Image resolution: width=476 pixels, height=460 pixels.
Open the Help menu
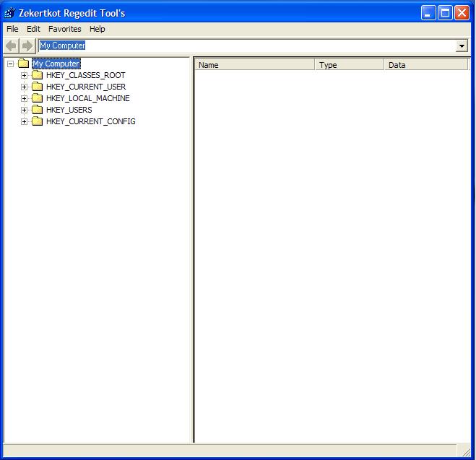[x=97, y=29]
